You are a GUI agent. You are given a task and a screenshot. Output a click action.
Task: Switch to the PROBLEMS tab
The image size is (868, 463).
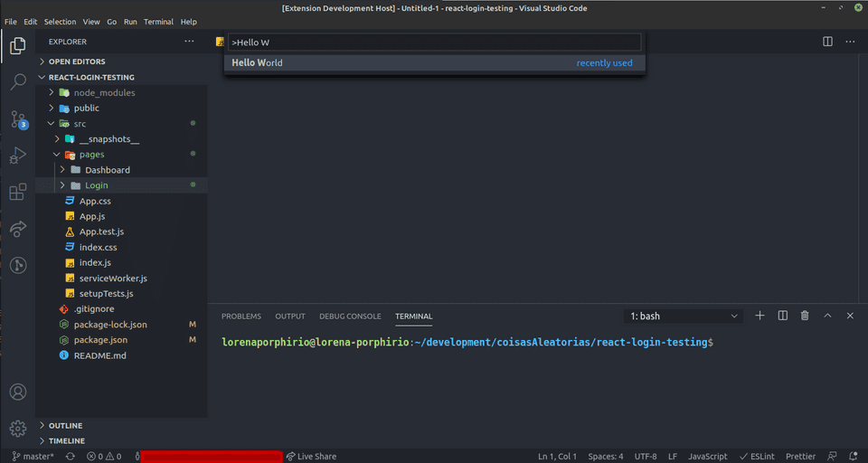(x=241, y=317)
